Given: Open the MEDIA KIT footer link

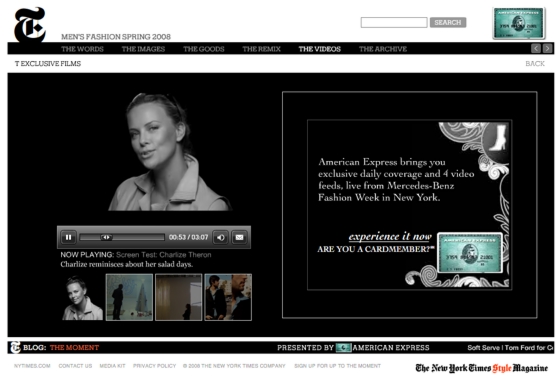Looking at the screenshot, I should 112,366.
